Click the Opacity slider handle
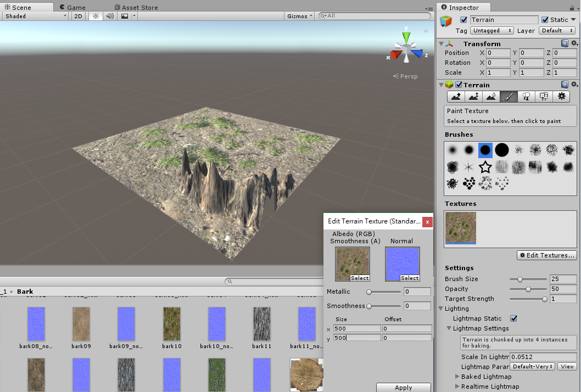This screenshot has height=392, width=581. (528, 289)
